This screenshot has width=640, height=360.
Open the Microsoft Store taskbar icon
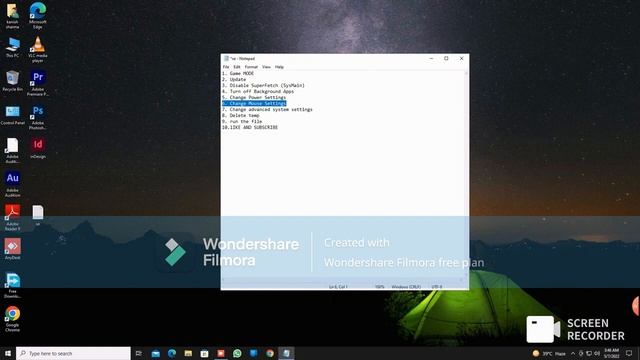pyautogui.click(x=204, y=353)
